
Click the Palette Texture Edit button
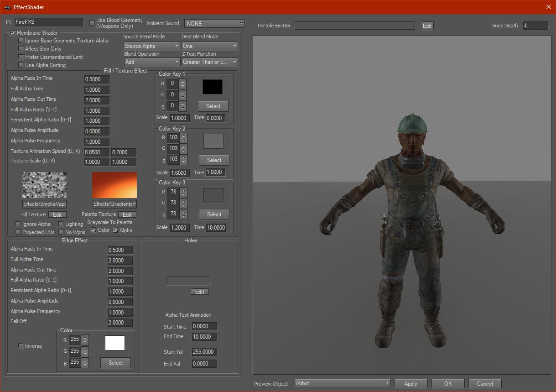tap(127, 214)
